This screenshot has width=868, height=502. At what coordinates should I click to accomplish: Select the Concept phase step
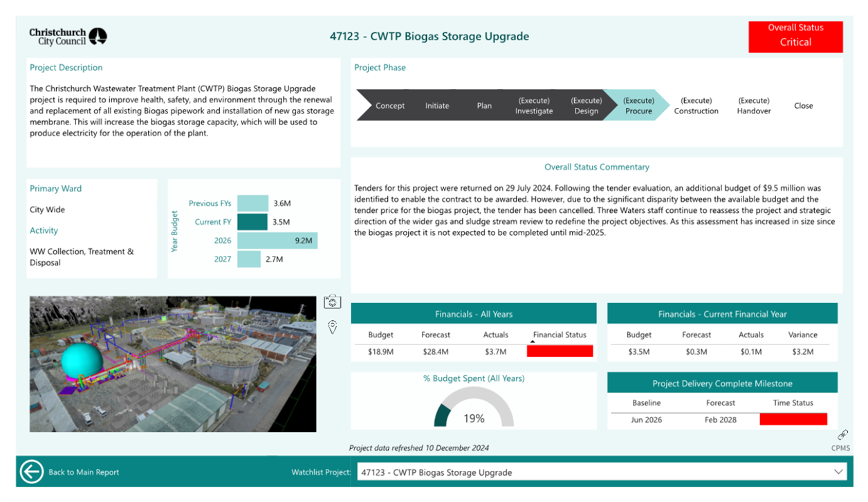(x=390, y=106)
